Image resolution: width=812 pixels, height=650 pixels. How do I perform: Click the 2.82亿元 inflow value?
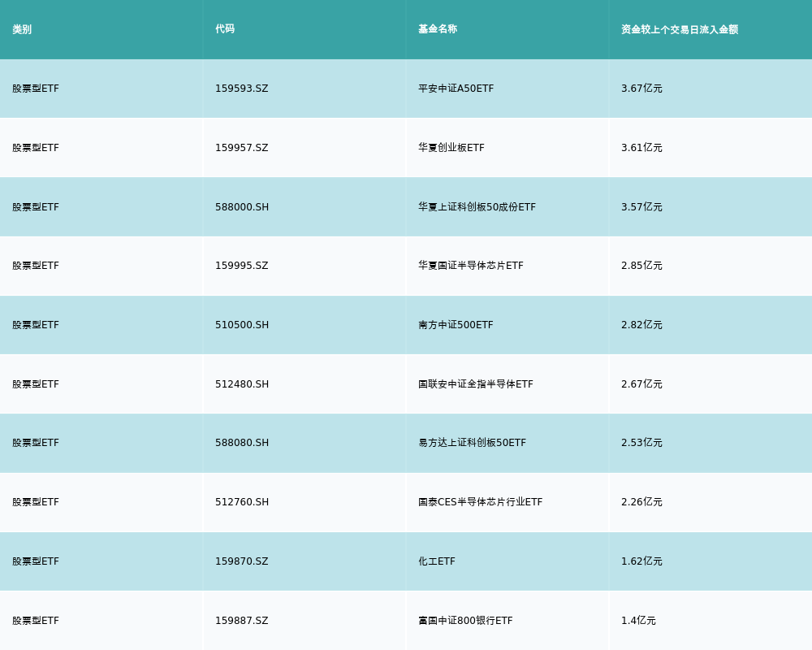click(x=641, y=325)
